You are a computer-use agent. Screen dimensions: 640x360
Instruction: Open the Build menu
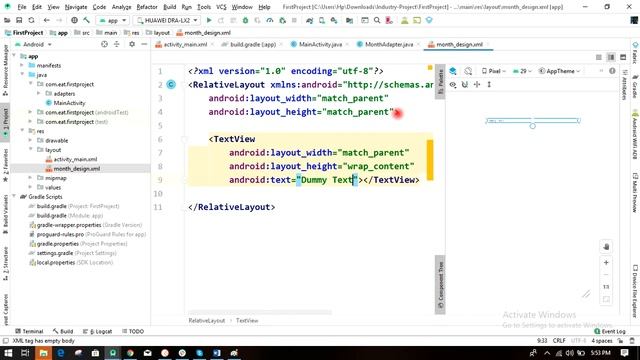pyautogui.click(x=169, y=7)
